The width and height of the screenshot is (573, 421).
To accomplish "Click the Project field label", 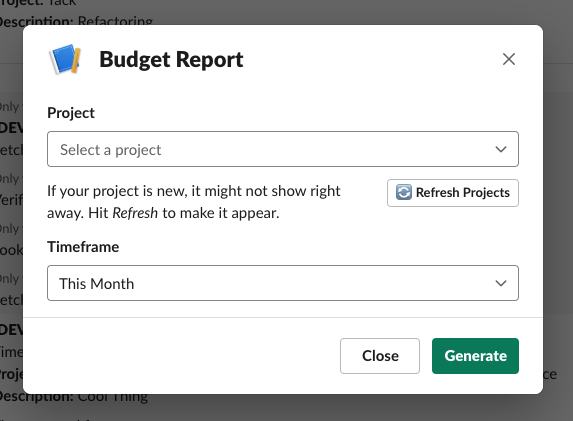I will pos(71,113).
